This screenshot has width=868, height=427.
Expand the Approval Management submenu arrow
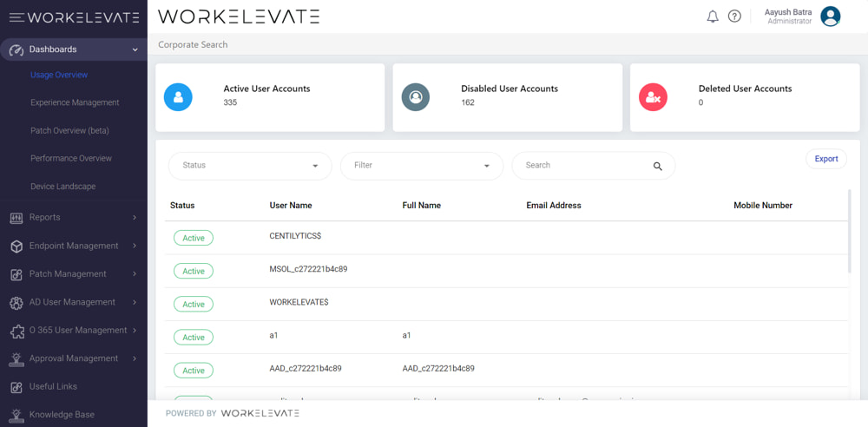pyautogui.click(x=135, y=358)
